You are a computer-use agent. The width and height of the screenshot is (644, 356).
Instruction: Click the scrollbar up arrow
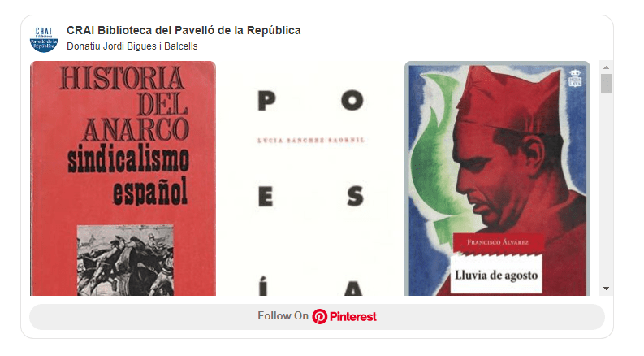pos(606,67)
